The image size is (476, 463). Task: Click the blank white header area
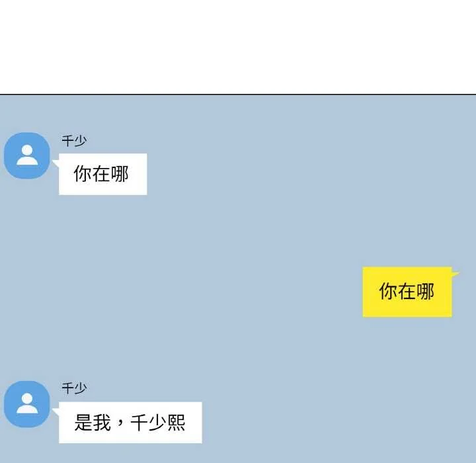coord(238,47)
